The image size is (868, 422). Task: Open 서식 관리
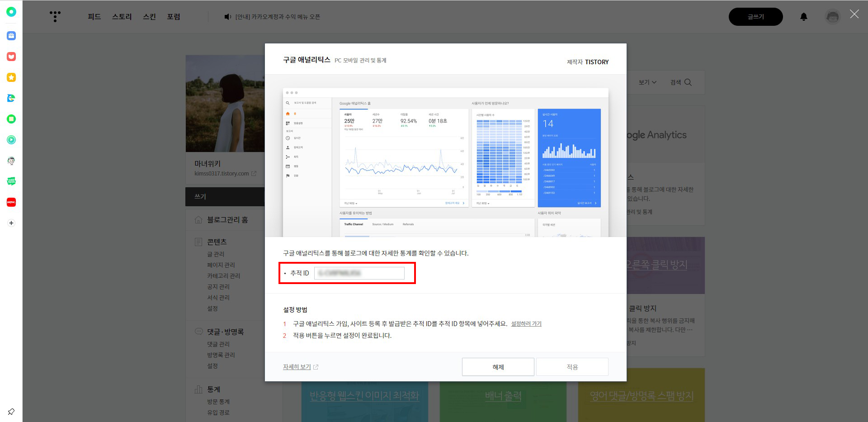coord(218,298)
